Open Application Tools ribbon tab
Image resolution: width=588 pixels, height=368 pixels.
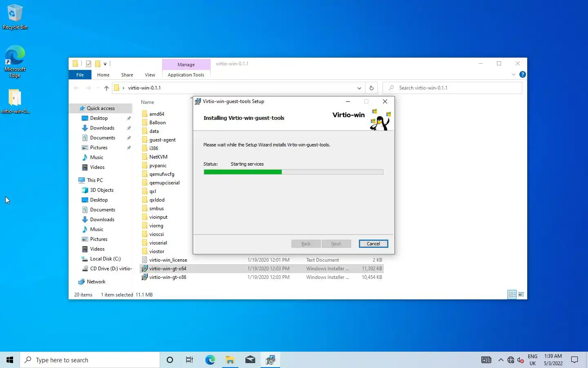tap(186, 75)
